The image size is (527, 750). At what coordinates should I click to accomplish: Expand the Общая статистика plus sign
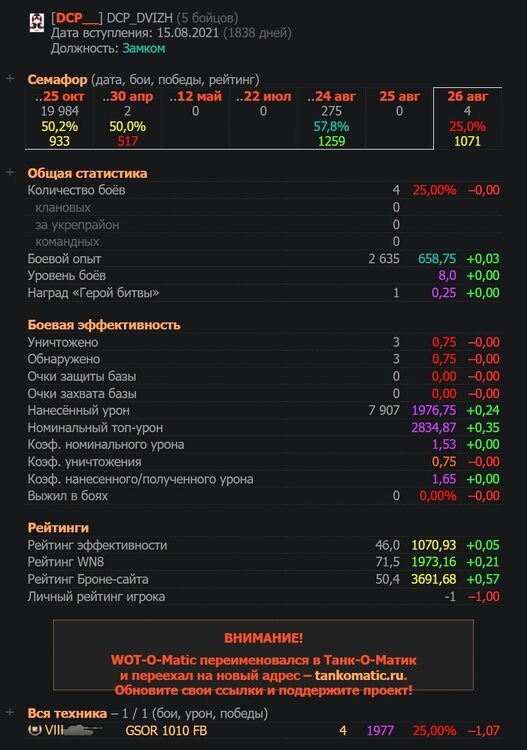pos(10,172)
